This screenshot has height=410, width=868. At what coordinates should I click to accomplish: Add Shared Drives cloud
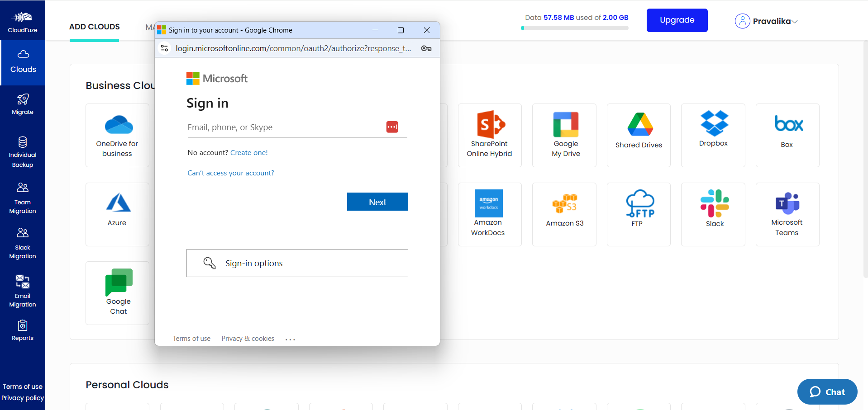pyautogui.click(x=639, y=135)
